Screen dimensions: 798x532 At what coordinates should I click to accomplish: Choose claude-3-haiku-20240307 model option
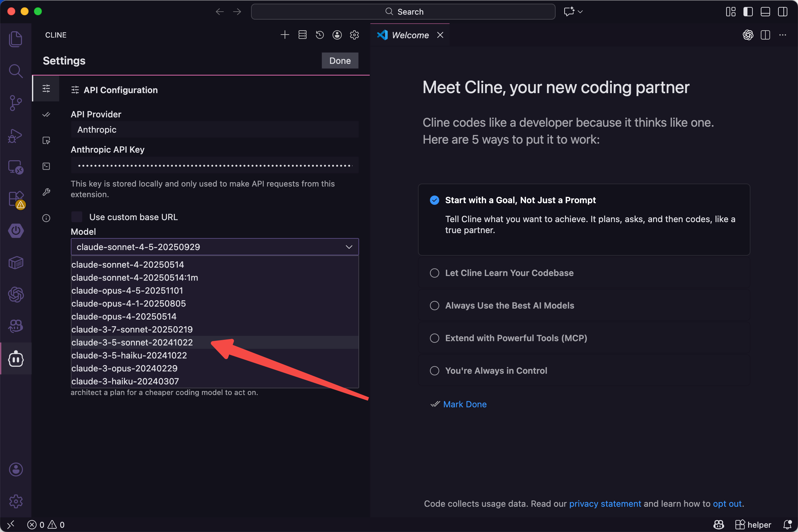click(215, 381)
